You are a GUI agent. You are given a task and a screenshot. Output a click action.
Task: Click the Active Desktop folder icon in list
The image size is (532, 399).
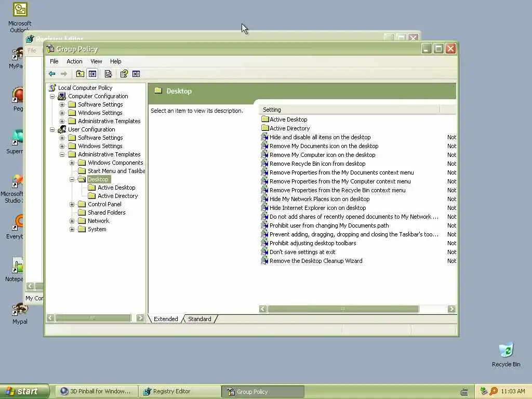[x=265, y=119]
